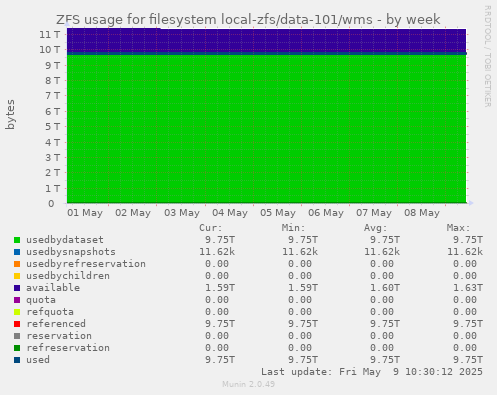Click the Min: column header
Image resolution: width=497 pixels, height=395 pixels.
click(x=293, y=228)
